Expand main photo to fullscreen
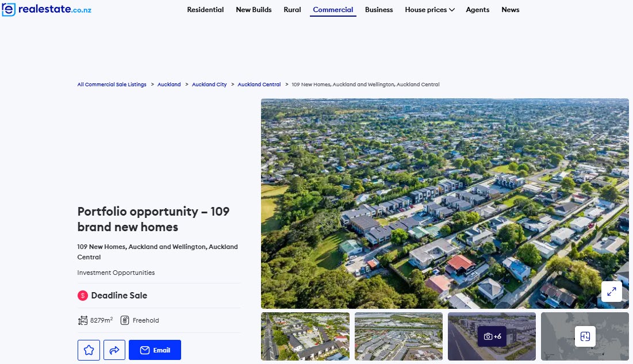 coord(611,292)
